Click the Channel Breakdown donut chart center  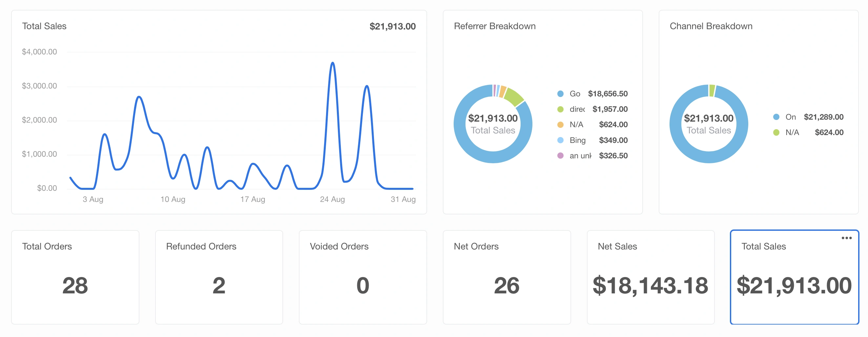point(709,124)
